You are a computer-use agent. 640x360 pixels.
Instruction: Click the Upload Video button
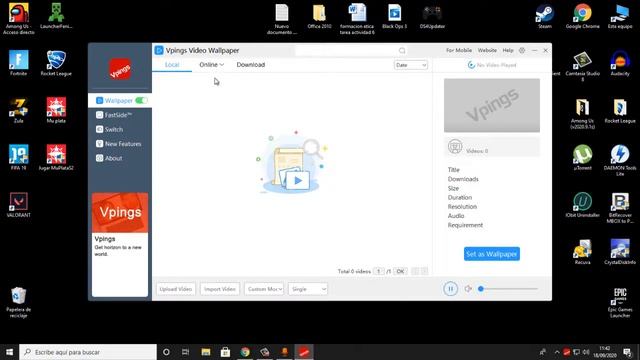tap(176, 289)
